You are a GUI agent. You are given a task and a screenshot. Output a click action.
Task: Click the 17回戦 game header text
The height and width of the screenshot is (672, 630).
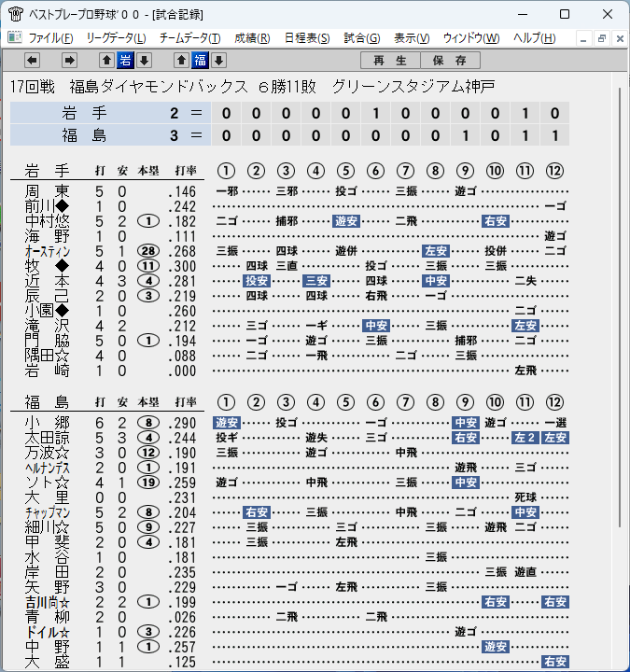pyautogui.click(x=32, y=87)
